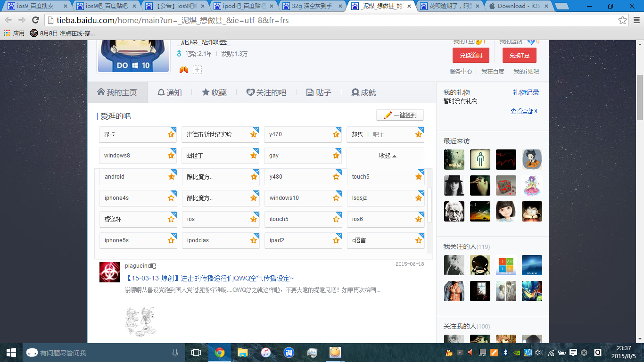This screenshot has height=362, width=644.
Task: Click the add-badge plus icon under username
Action: click(197, 70)
